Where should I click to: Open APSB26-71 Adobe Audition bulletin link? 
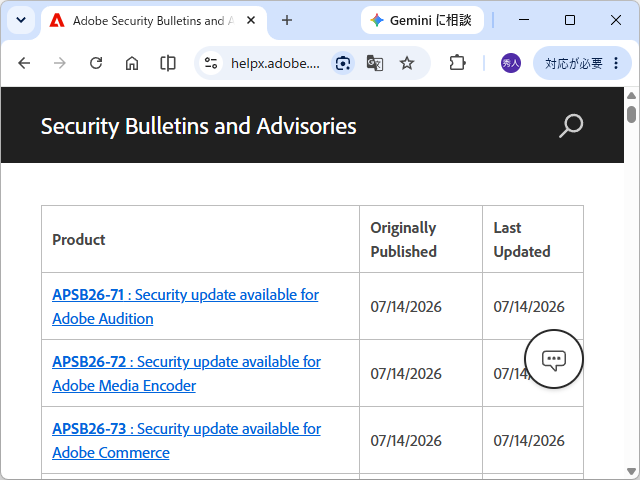pos(185,307)
